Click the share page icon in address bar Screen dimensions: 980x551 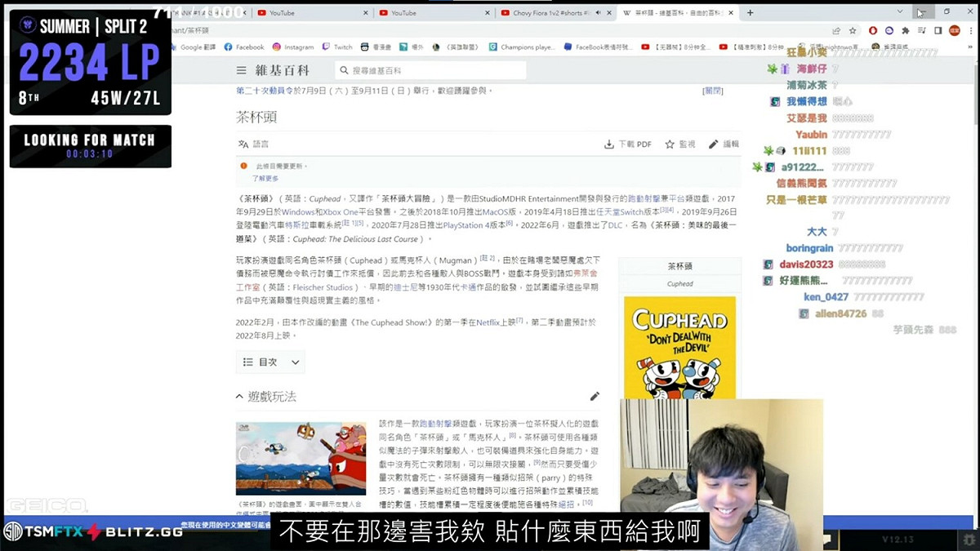[836, 30]
